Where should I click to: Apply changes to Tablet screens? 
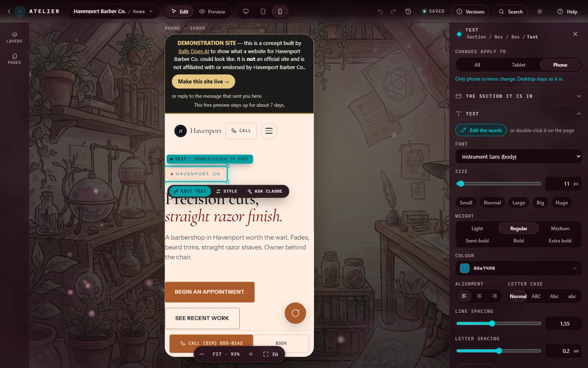click(519, 65)
